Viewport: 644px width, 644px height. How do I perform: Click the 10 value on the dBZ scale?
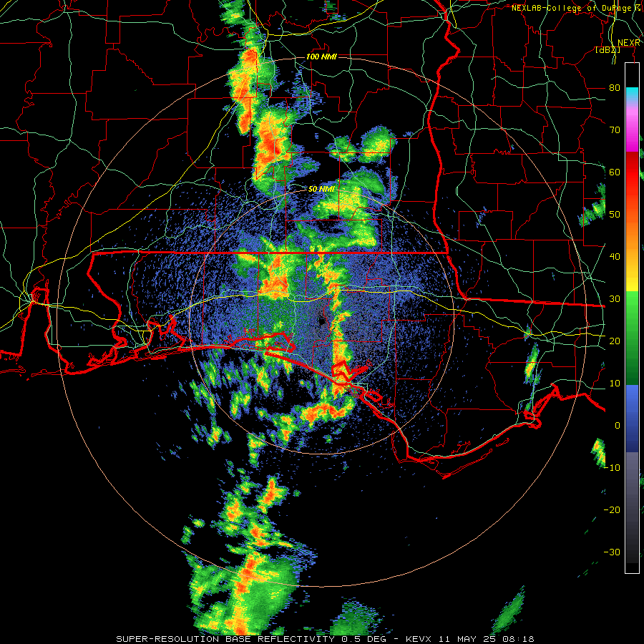point(615,384)
